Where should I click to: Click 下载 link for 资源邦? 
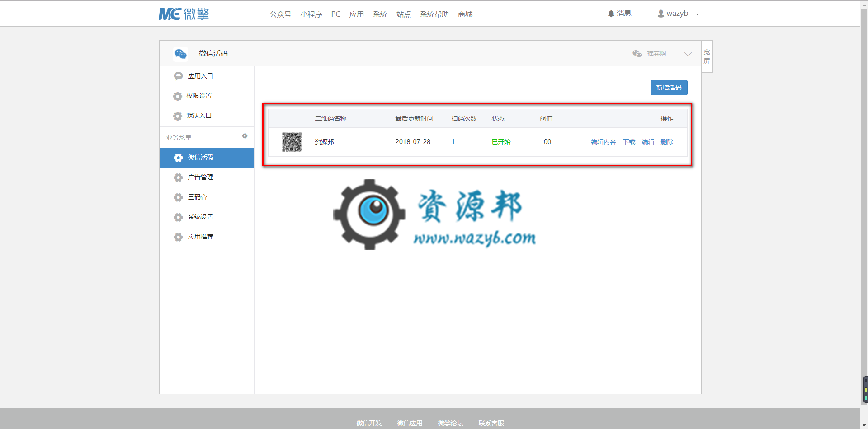click(x=629, y=142)
